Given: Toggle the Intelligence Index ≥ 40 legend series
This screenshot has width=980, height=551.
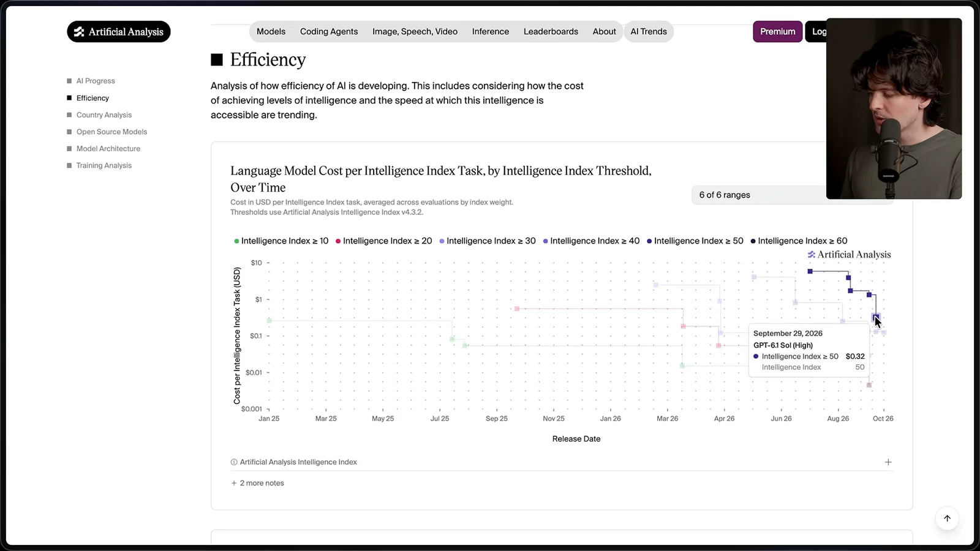Looking at the screenshot, I should pos(591,241).
